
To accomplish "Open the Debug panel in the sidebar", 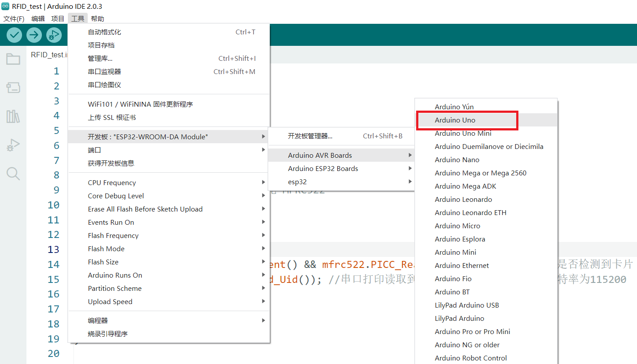I will coord(13,145).
